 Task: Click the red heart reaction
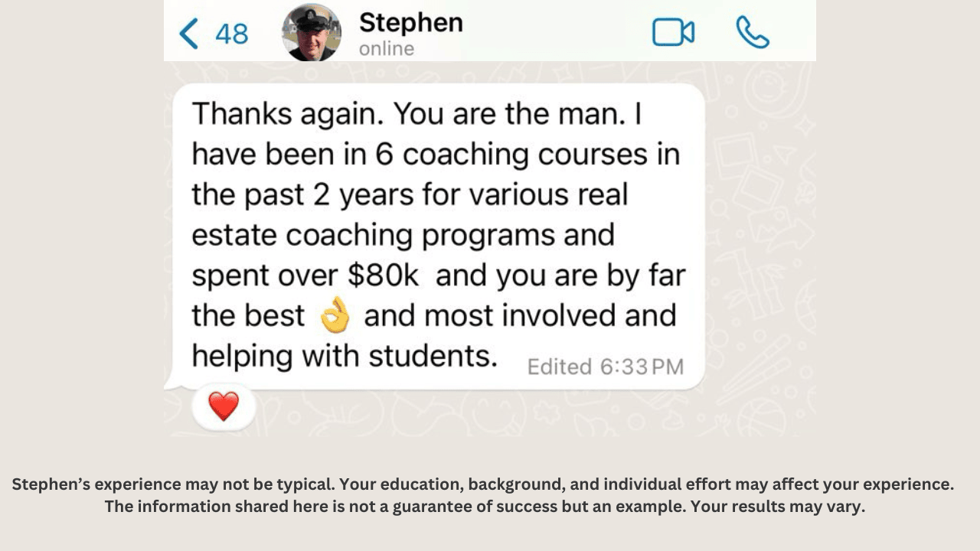(224, 406)
